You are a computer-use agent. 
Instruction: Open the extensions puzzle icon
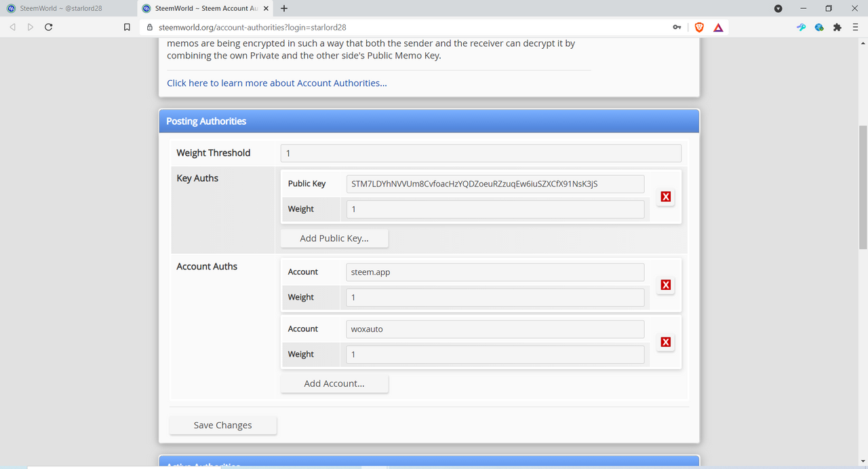click(837, 27)
